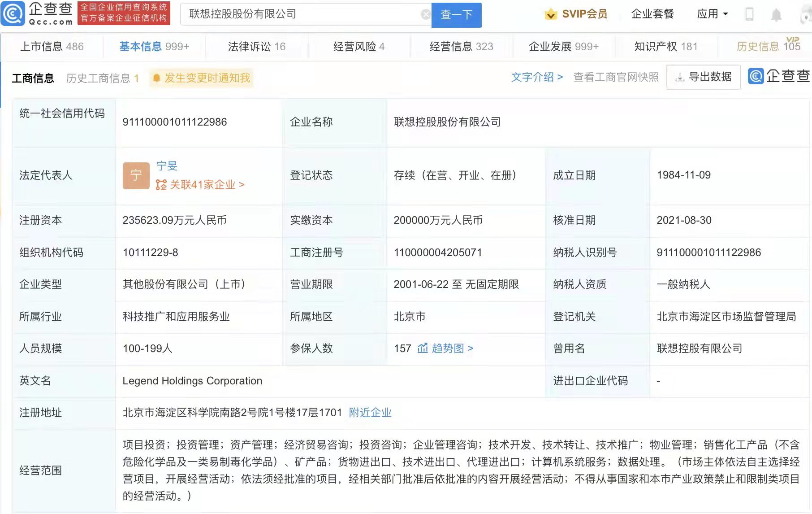Screen dimensions: 812x514
Task: Click the bell icon beside 发生变更时通知我
Action: pyautogui.click(x=156, y=78)
